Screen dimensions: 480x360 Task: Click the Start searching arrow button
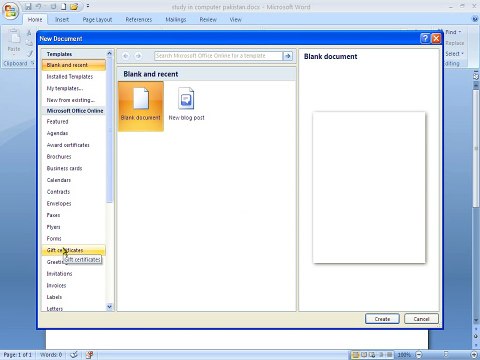(x=288, y=56)
